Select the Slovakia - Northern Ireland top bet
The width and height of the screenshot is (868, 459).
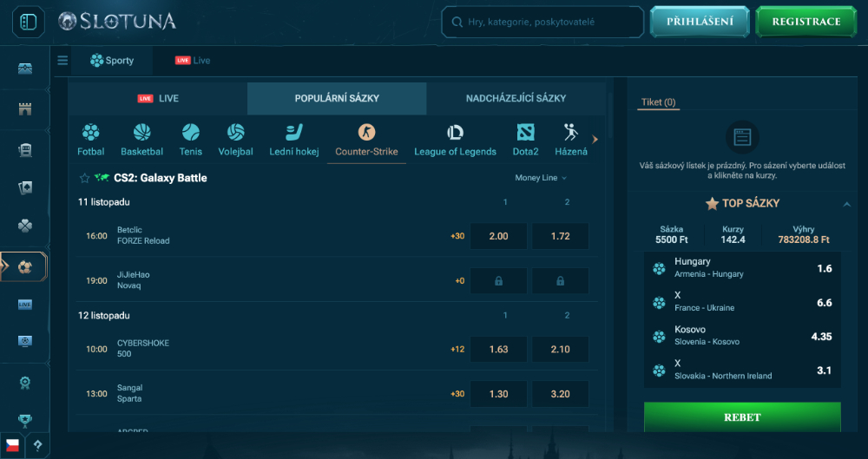[x=742, y=370]
